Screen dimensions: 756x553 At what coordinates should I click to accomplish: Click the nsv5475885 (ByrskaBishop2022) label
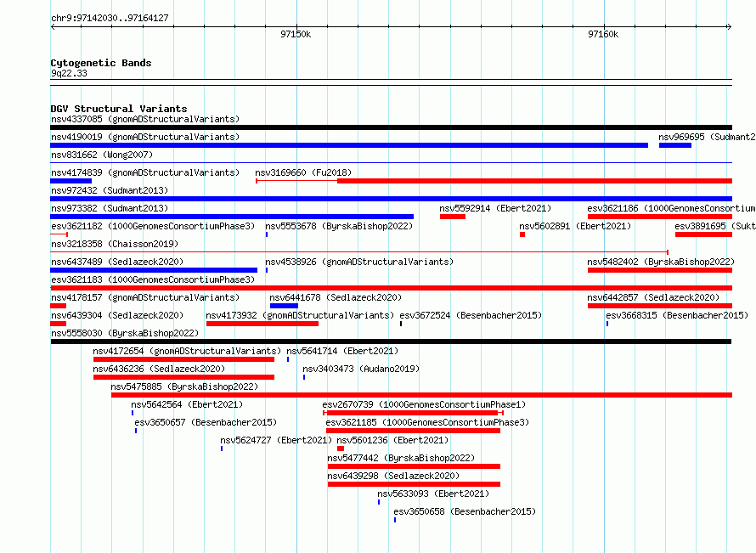pos(184,387)
